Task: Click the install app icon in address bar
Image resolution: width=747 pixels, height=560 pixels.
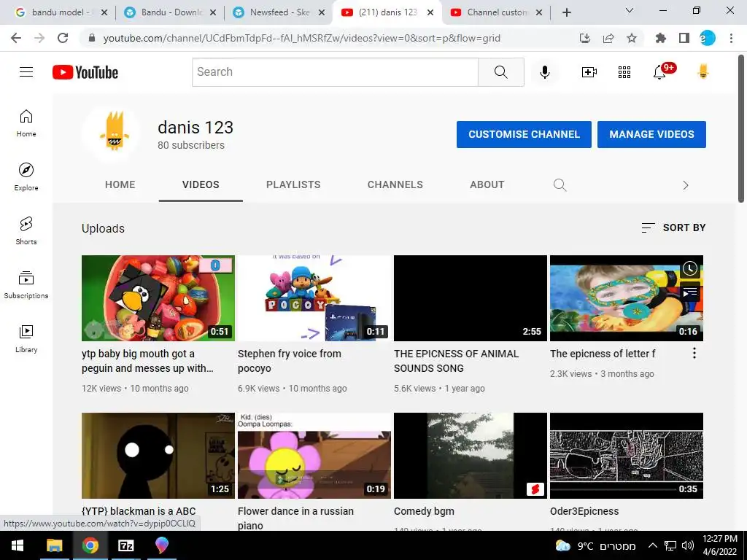Action: 585,38
